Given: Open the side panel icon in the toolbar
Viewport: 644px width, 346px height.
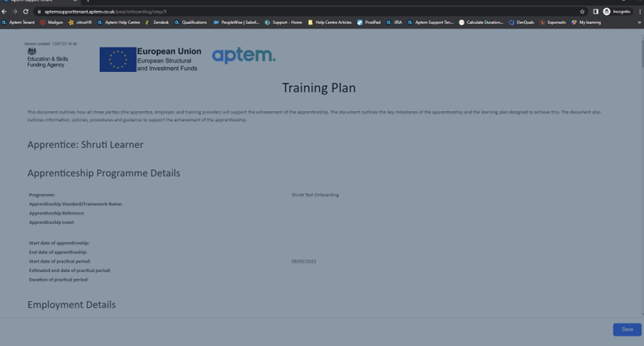Looking at the screenshot, I should (x=595, y=12).
